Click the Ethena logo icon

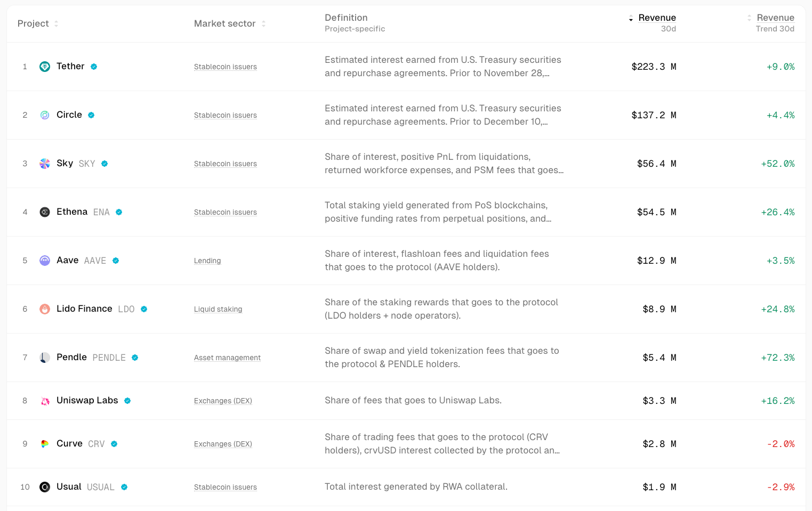[x=45, y=212]
